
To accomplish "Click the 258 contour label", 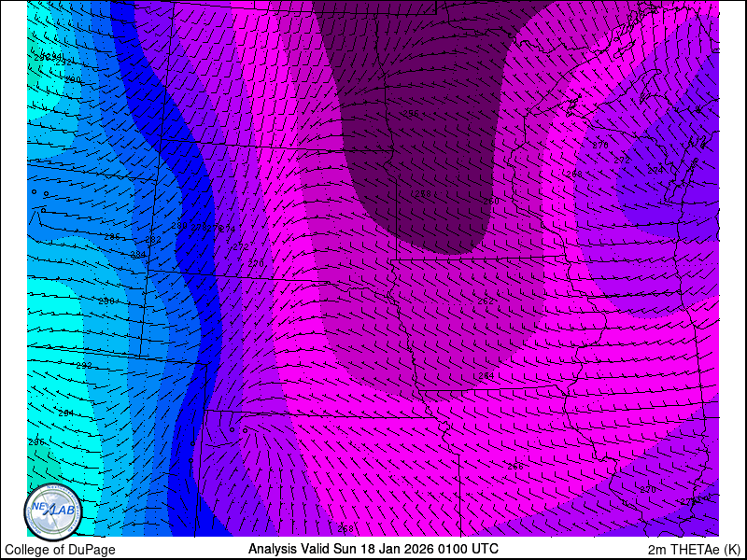I will pyautogui.click(x=423, y=194).
